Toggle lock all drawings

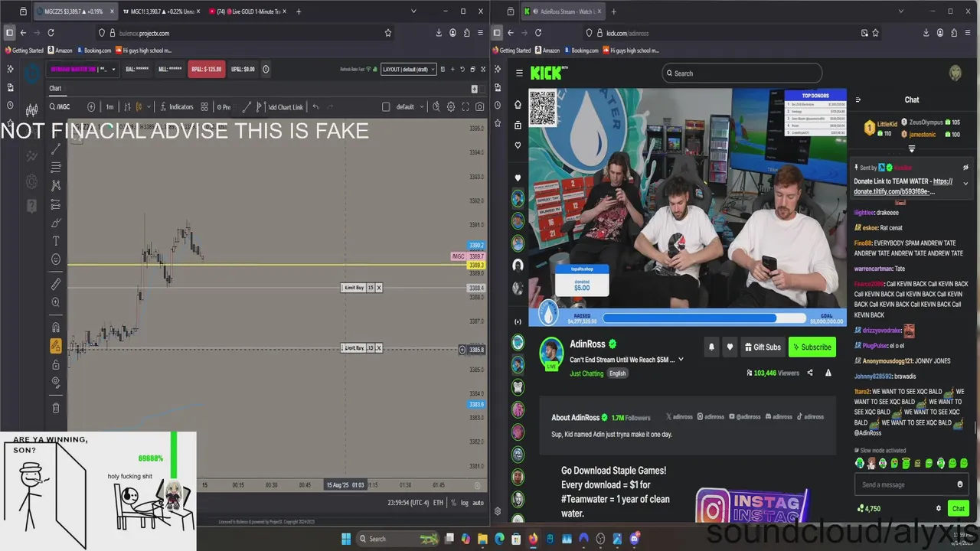coord(56,364)
